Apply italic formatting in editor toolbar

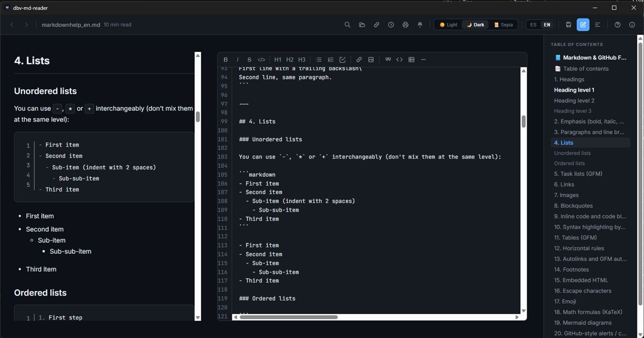[238, 60]
